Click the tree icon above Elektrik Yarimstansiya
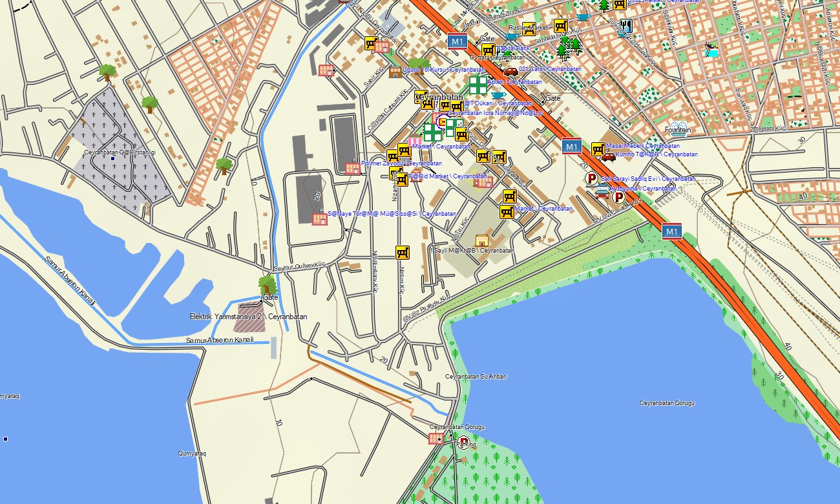 [x=267, y=284]
